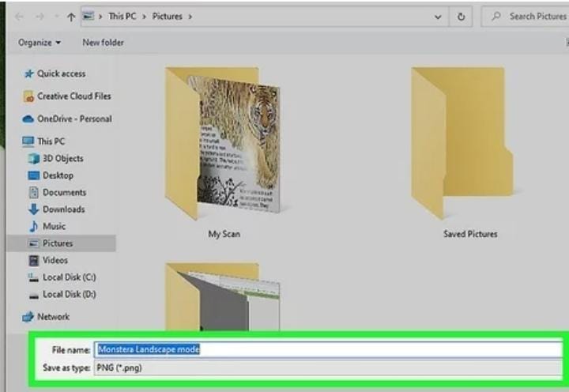Expand the chevron after Pictures in the path
Screen dimensions: 569x392
[x=190, y=17]
